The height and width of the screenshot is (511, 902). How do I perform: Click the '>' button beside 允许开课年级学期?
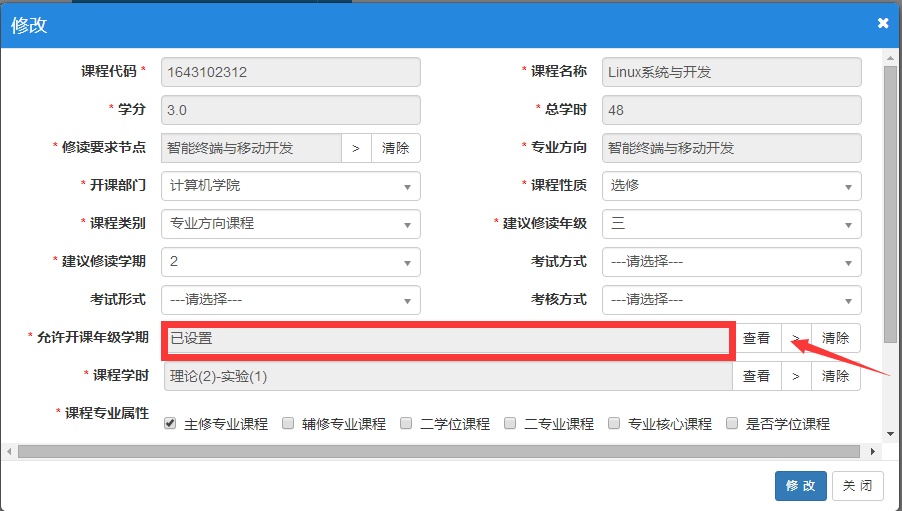(x=796, y=338)
